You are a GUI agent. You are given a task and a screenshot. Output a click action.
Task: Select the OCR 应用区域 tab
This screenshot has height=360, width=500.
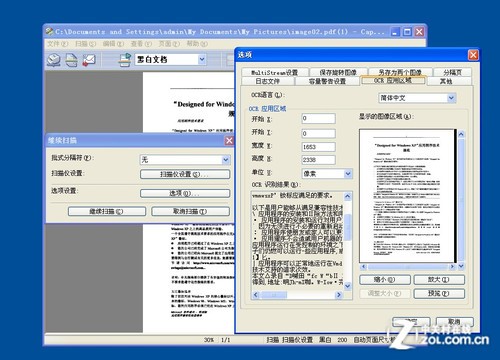pos(393,80)
